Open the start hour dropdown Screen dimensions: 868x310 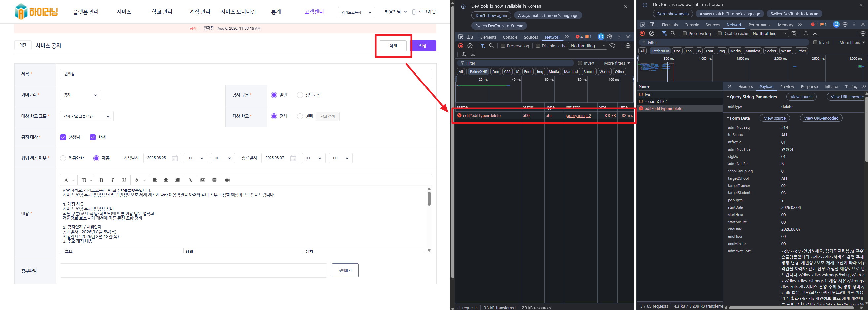click(x=196, y=158)
